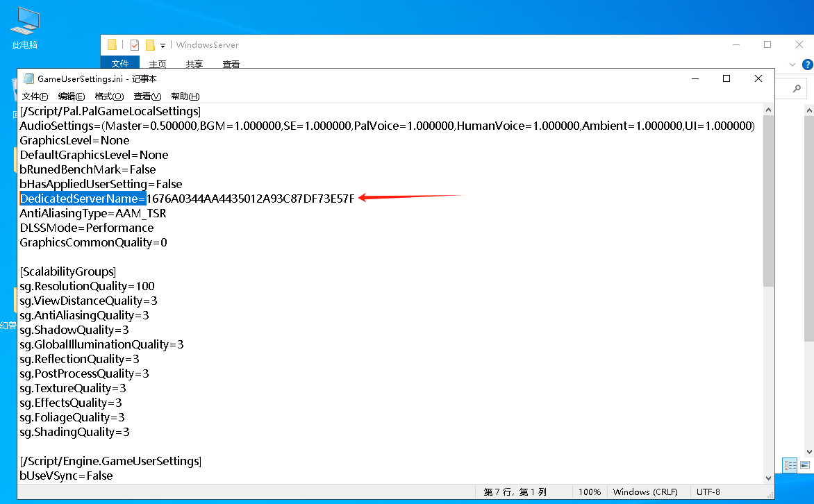The image size is (814, 504).
Task: Expand the quick access toolbar customize dropdown
Action: click(163, 45)
